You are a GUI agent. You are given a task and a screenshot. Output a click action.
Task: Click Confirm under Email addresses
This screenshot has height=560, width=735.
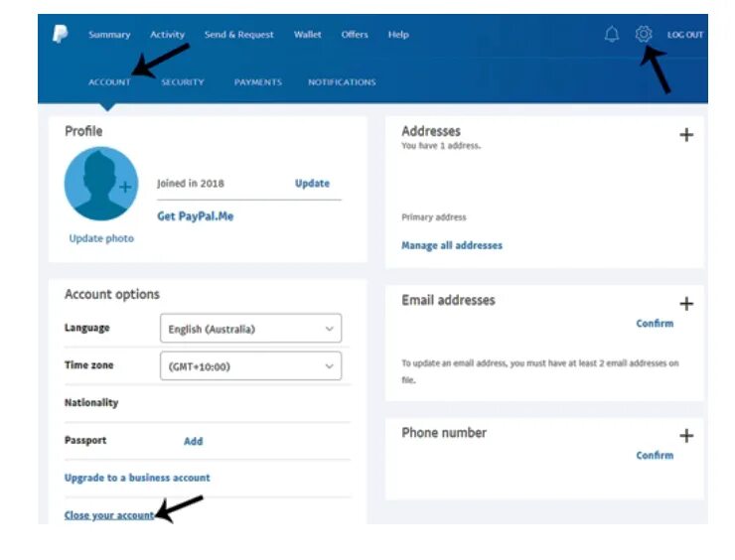655,324
